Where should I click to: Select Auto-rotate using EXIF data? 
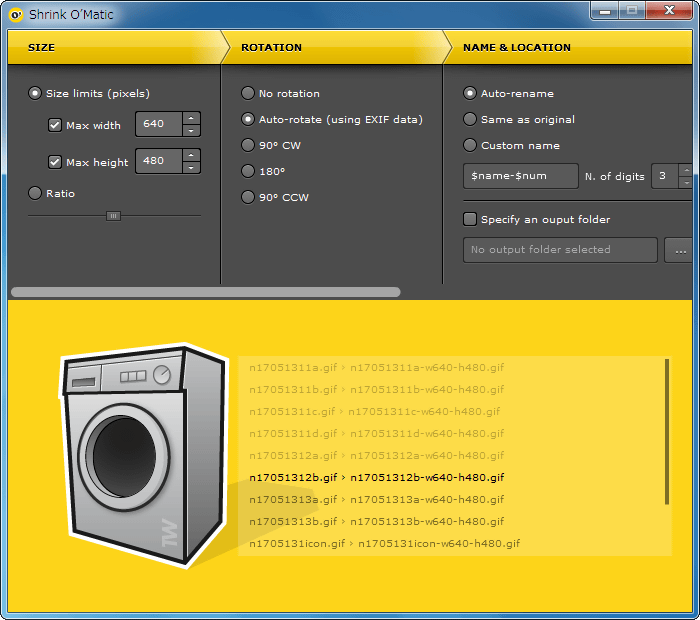pyautogui.click(x=248, y=119)
